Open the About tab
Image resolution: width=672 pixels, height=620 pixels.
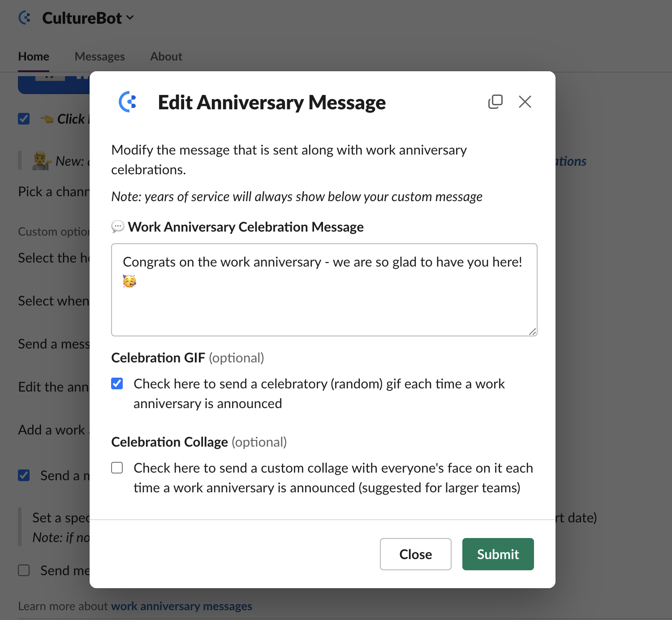pos(166,56)
